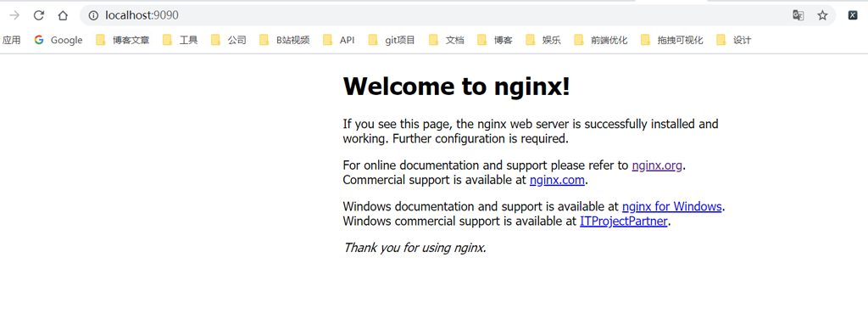The image size is (868, 336).
Task: Open the nginx for Windows link
Action: point(672,207)
